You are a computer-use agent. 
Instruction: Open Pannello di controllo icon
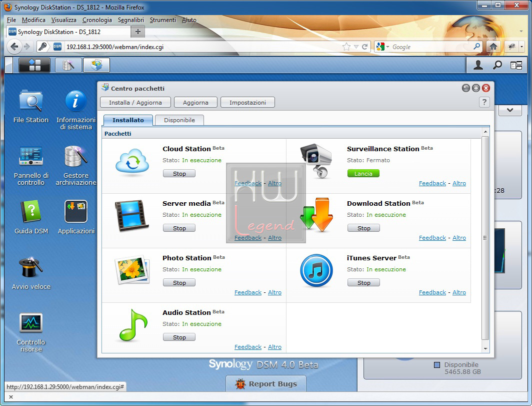tap(31, 156)
